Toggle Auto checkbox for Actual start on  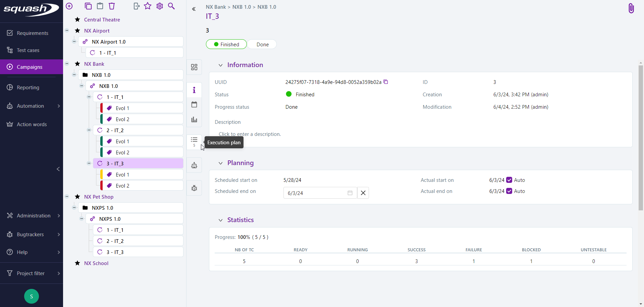coord(509,180)
